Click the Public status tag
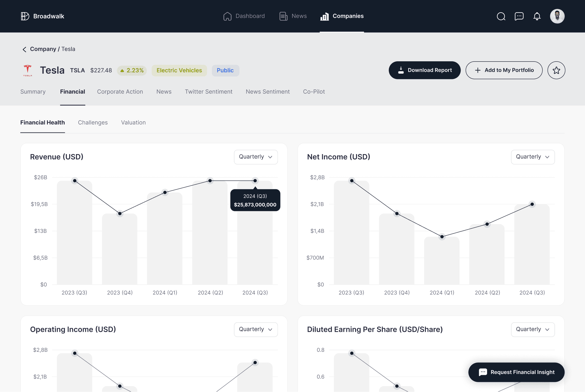Viewport: 585px width, 392px height. click(x=225, y=71)
